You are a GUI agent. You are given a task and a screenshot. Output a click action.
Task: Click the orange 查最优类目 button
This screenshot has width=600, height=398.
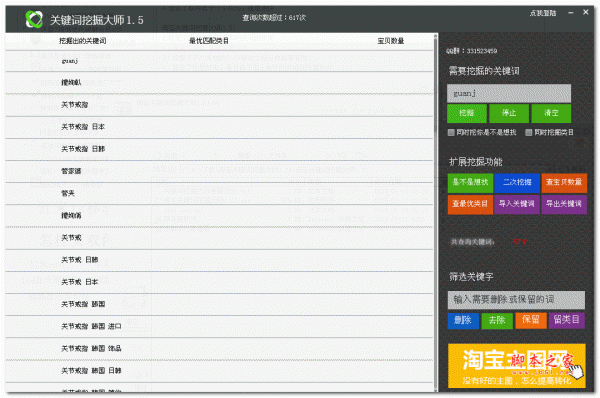[470, 204]
